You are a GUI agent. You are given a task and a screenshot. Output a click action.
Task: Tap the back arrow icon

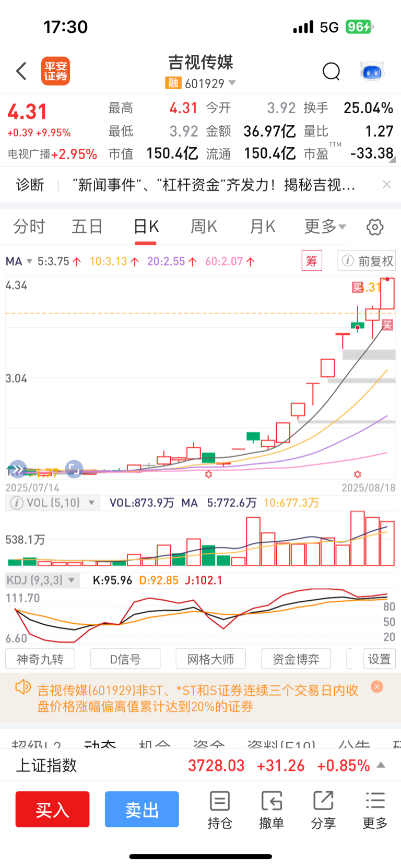(x=21, y=71)
